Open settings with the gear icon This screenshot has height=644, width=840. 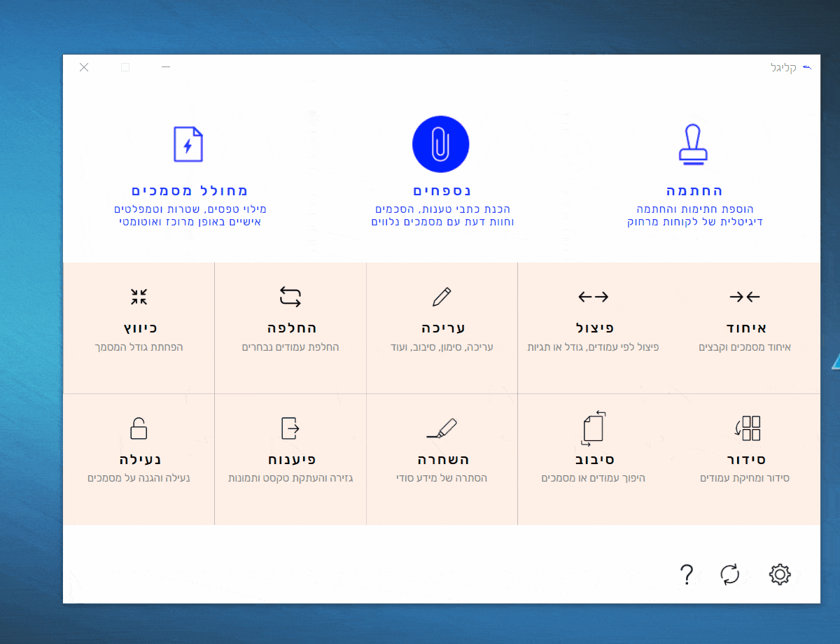tap(779, 575)
